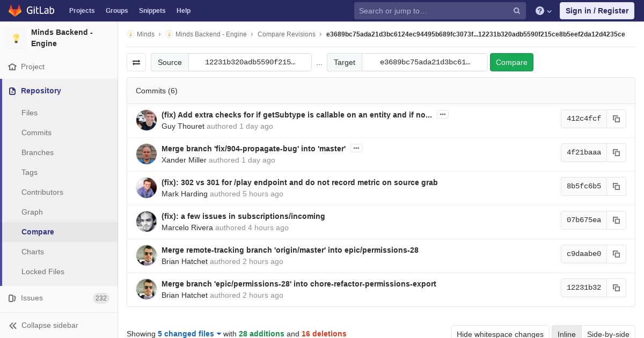Copy commit SHA 12231b32

coord(616,288)
